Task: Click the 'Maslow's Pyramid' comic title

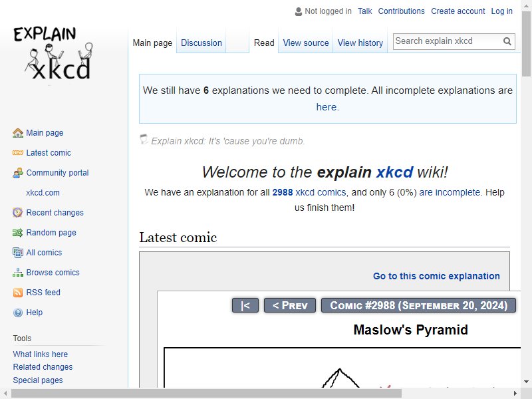Action: point(410,330)
